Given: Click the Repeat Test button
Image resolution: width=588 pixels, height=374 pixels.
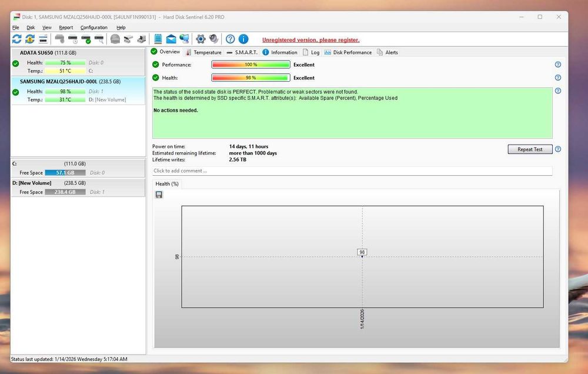Looking at the screenshot, I should coord(530,149).
